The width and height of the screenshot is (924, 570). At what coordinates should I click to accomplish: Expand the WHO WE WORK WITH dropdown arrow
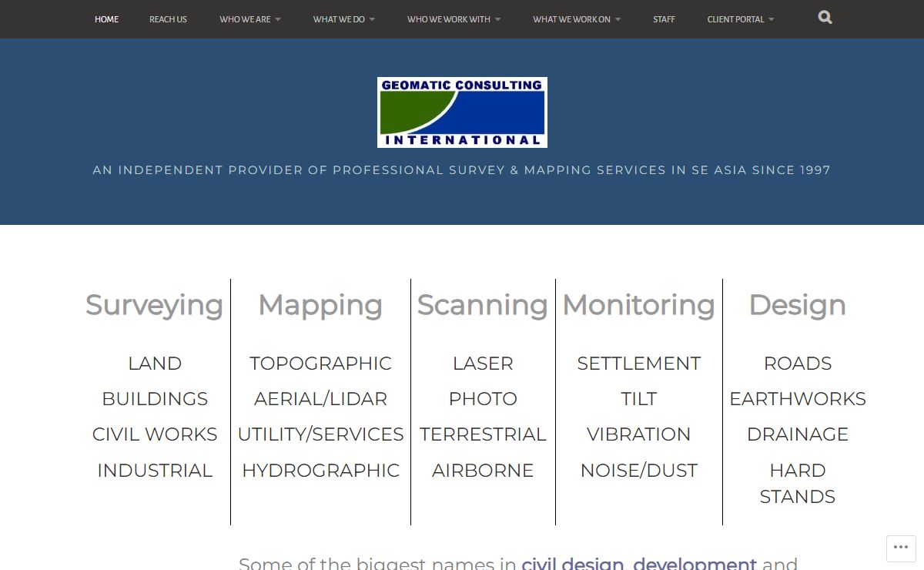click(x=497, y=20)
